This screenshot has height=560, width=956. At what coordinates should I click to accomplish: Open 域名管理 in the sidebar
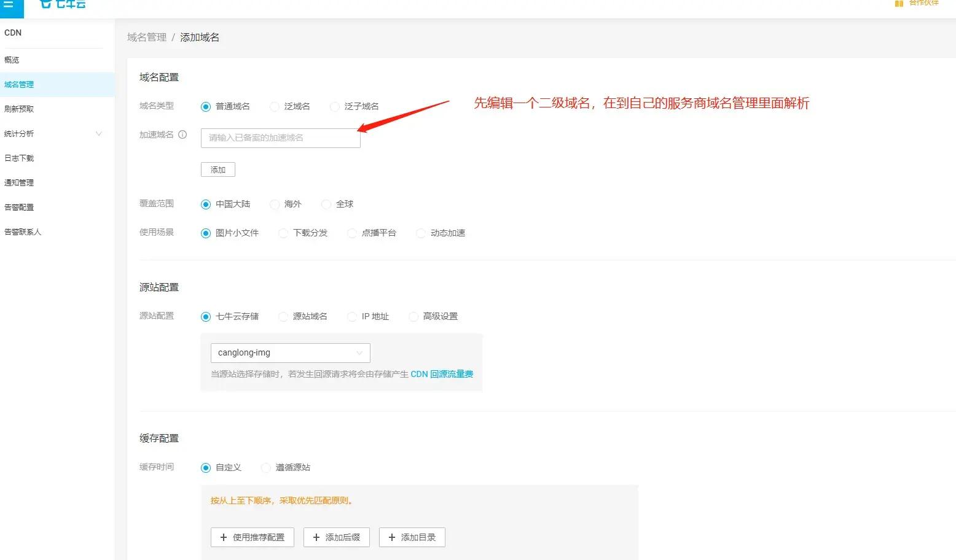19,85
